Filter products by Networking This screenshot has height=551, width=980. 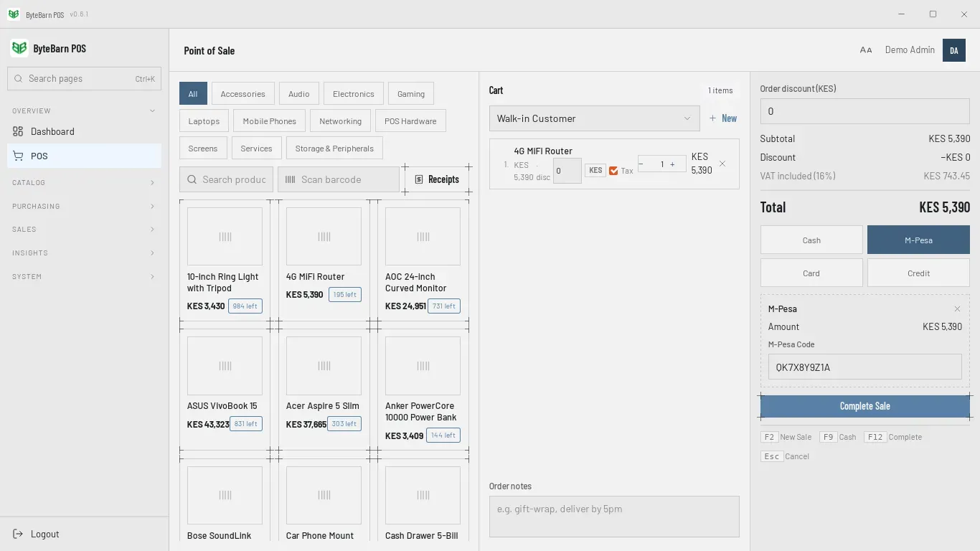pyautogui.click(x=341, y=121)
